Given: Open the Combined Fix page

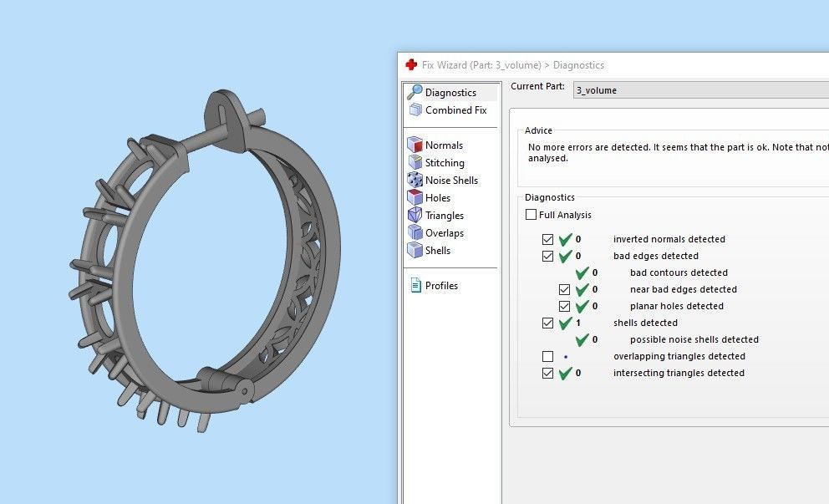Looking at the screenshot, I should pos(455,110).
